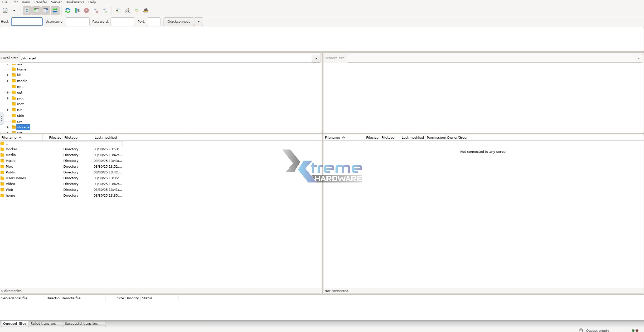This screenshot has width=644, height=332.
Task: Switch to the Failed transfers tab
Action: [x=43, y=324]
